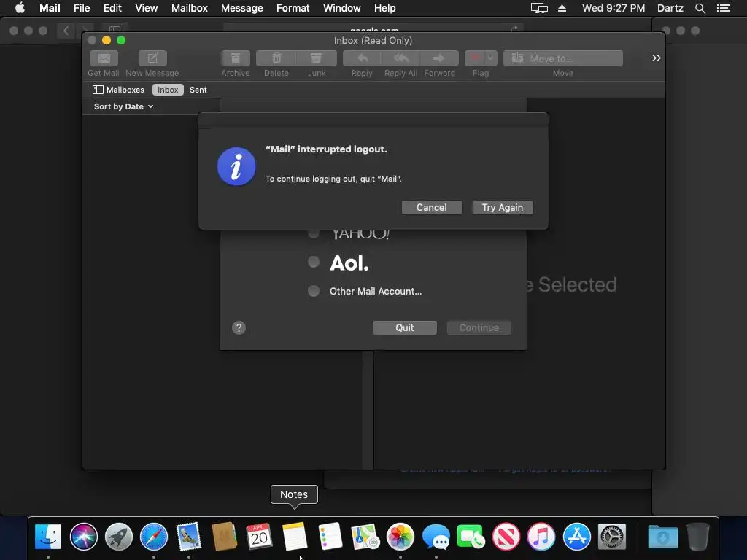Click the Delete trash icon in toolbar
747x560 pixels.
(x=276, y=58)
